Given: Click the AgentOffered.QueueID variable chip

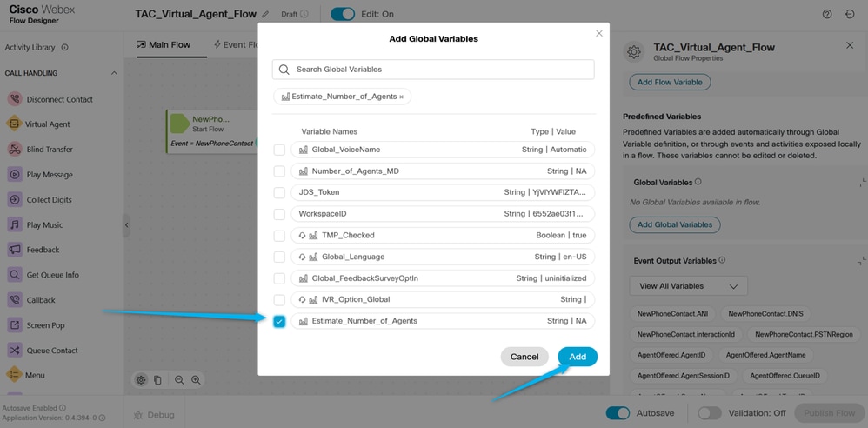Looking at the screenshot, I should (785, 376).
